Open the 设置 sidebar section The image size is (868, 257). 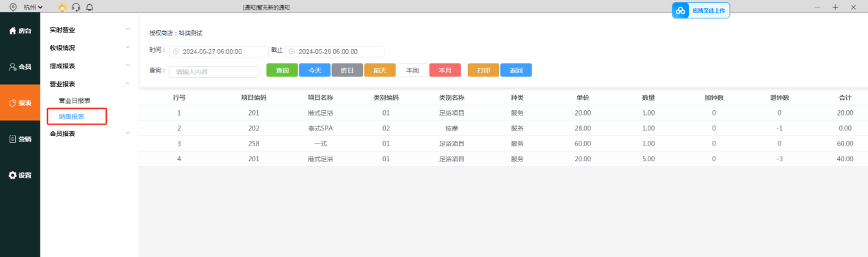[x=20, y=175]
